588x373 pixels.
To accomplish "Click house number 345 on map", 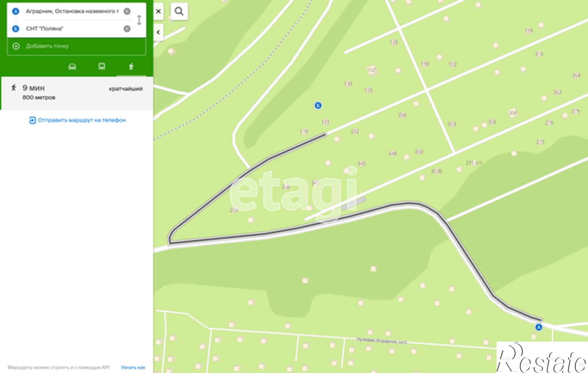I will click(x=362, y=164).
